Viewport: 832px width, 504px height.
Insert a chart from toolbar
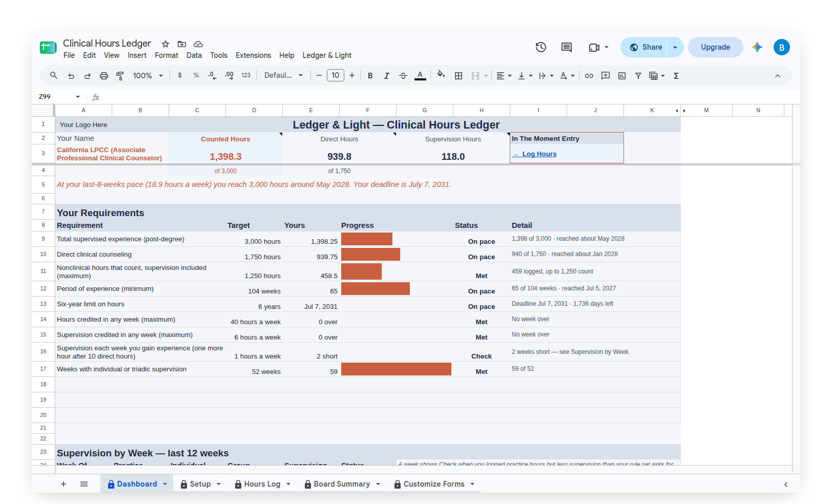[622, 76]
